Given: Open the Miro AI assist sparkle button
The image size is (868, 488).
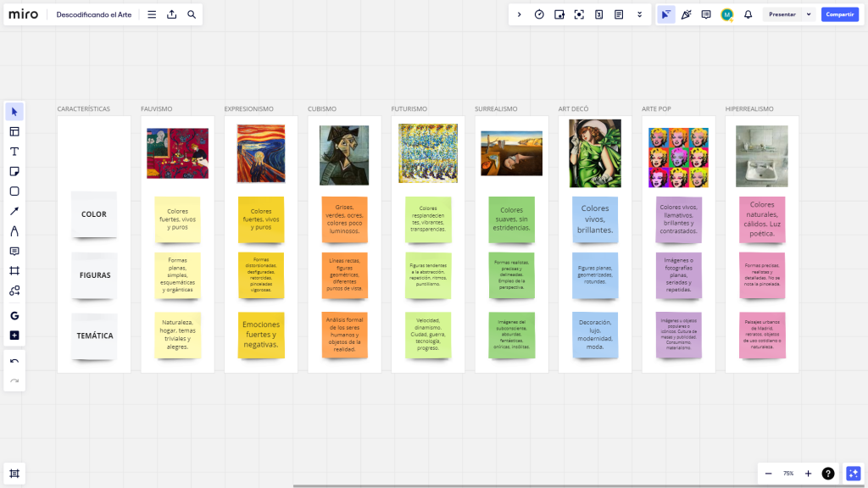Looking at the screenshot, I should click(854, 474).
